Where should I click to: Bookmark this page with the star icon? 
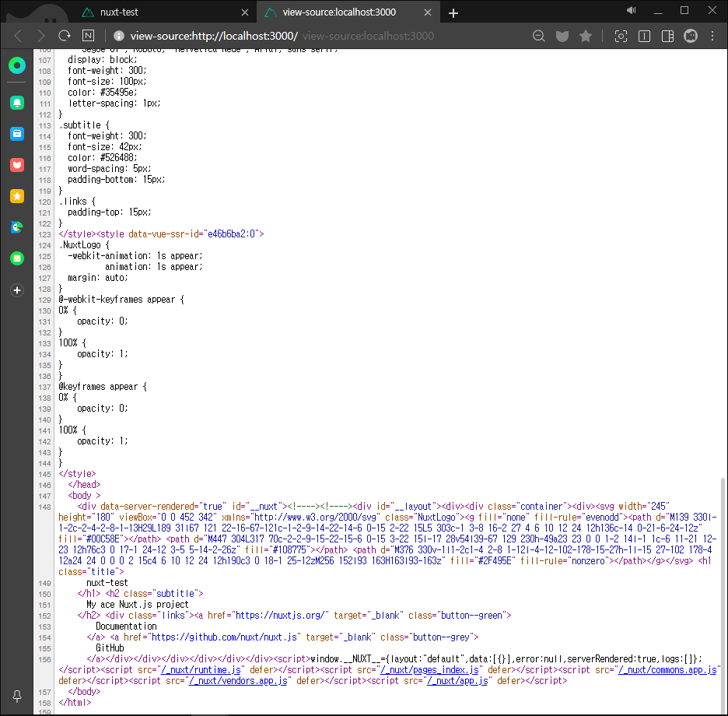coord(586,36)
